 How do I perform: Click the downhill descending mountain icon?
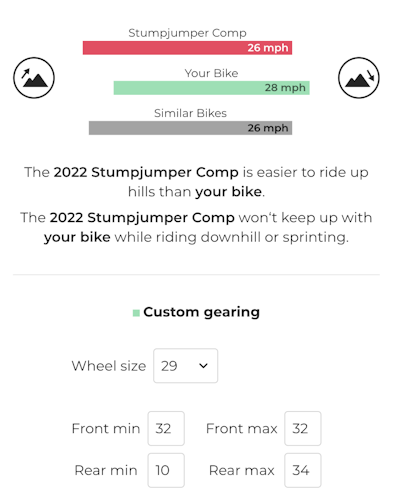coord(359,78)
